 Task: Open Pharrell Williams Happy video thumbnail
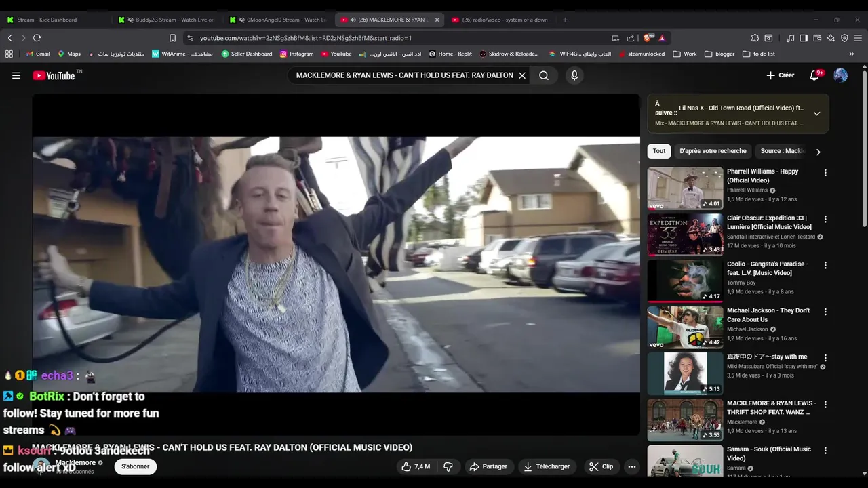[x=685, y=188]
